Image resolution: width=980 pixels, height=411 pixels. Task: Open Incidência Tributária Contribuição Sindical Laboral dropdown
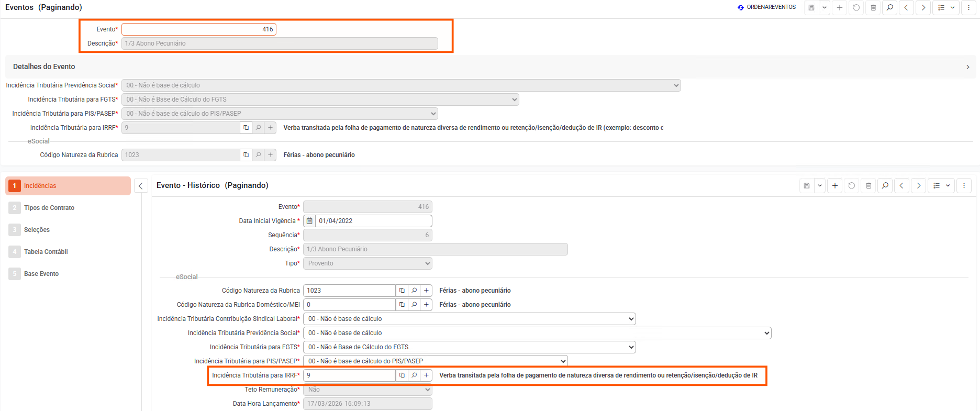(x=469, y=319)
